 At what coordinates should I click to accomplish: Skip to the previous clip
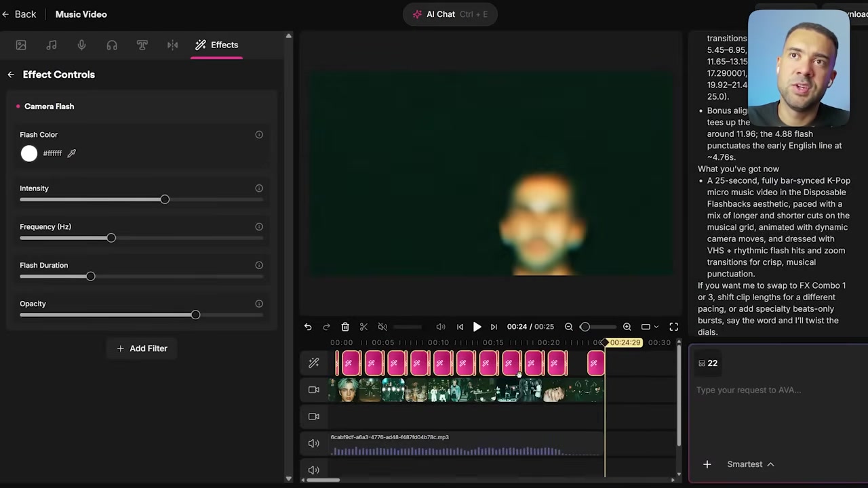(x=460, y=327)
